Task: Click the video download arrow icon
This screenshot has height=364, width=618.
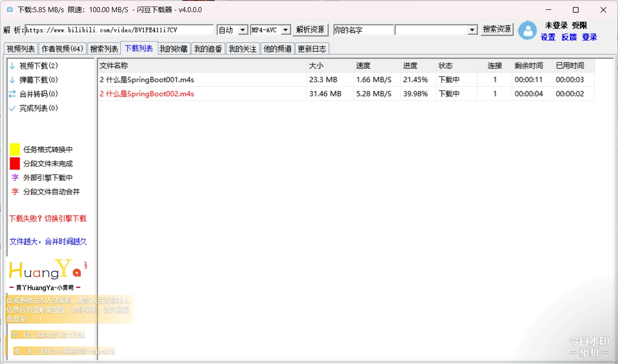Action: tap(12, 66)
